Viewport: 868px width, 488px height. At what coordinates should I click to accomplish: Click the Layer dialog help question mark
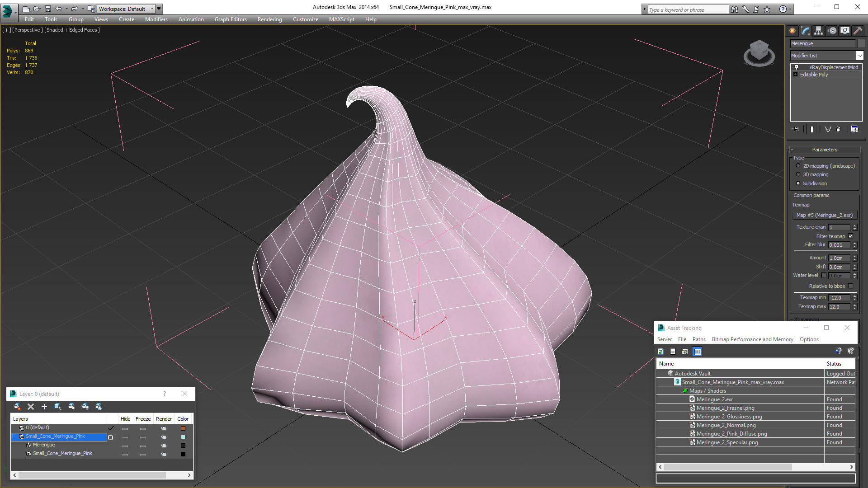[x=165, y=394]
